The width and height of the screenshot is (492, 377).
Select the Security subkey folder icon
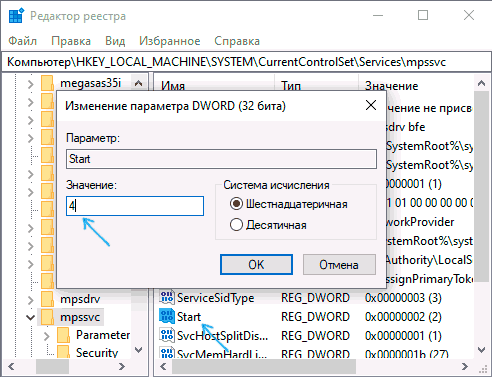(x=63, y=352)
